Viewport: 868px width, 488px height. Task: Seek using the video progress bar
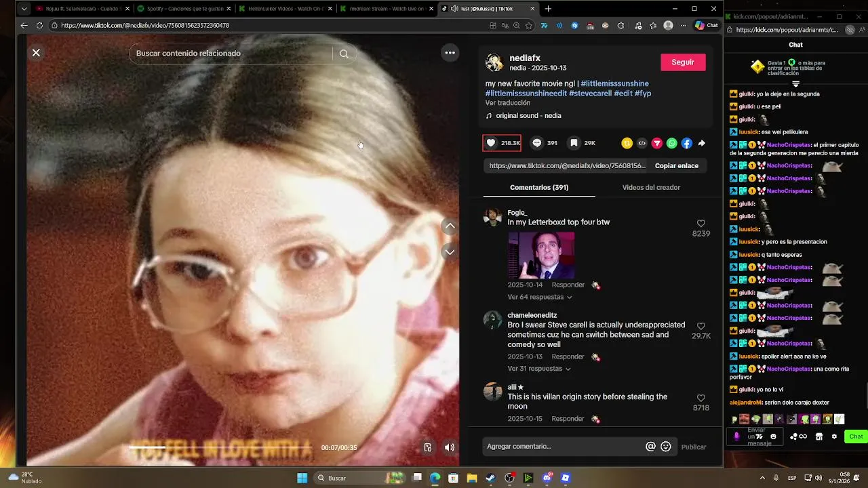(220, 447)
